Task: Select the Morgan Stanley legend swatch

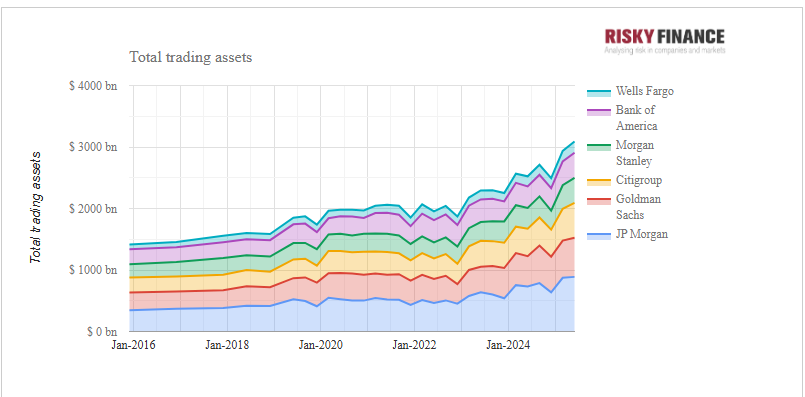Action: click(x=599, y=147)
